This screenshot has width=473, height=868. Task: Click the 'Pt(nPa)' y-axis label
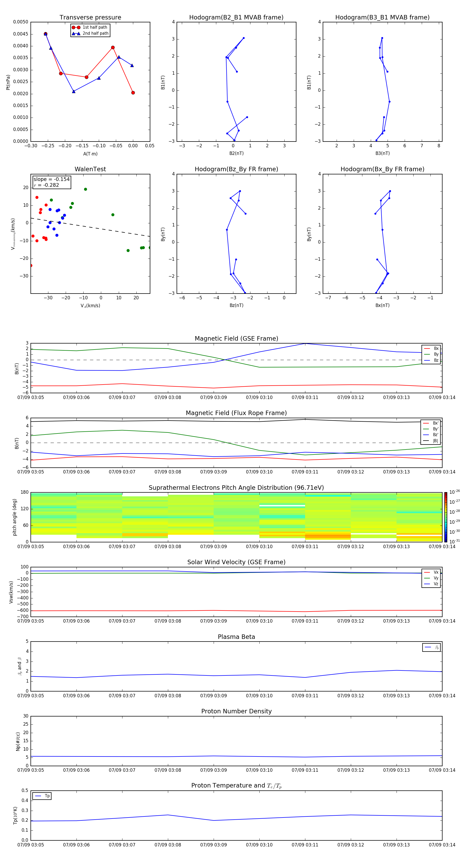click(x=8, y=82)
